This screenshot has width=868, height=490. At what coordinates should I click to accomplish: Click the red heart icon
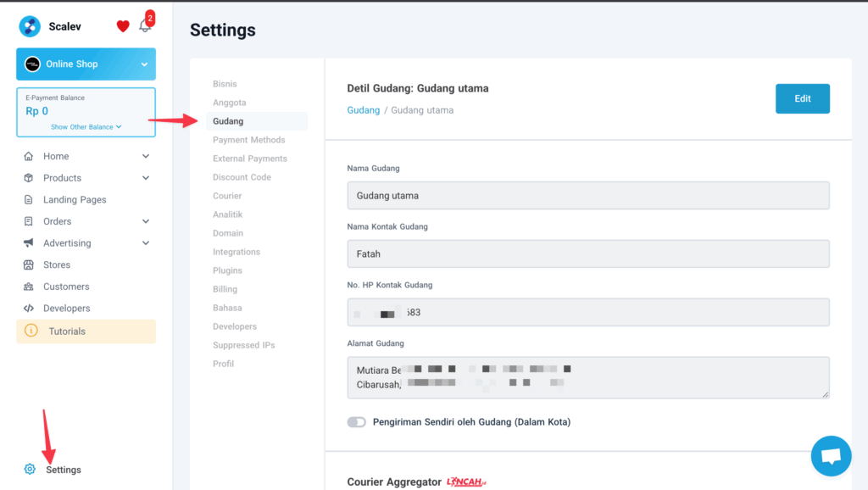(x=123, y=26)
